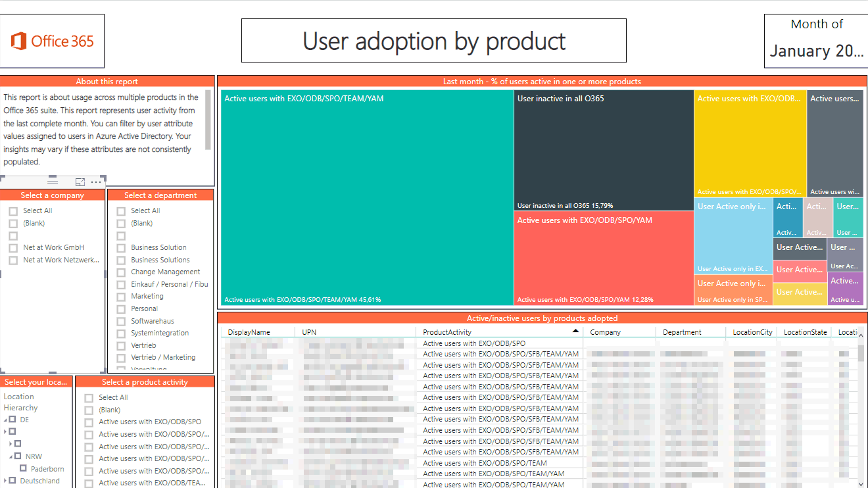
Task: Sort table by LocationState column
Action: point(805,332)
